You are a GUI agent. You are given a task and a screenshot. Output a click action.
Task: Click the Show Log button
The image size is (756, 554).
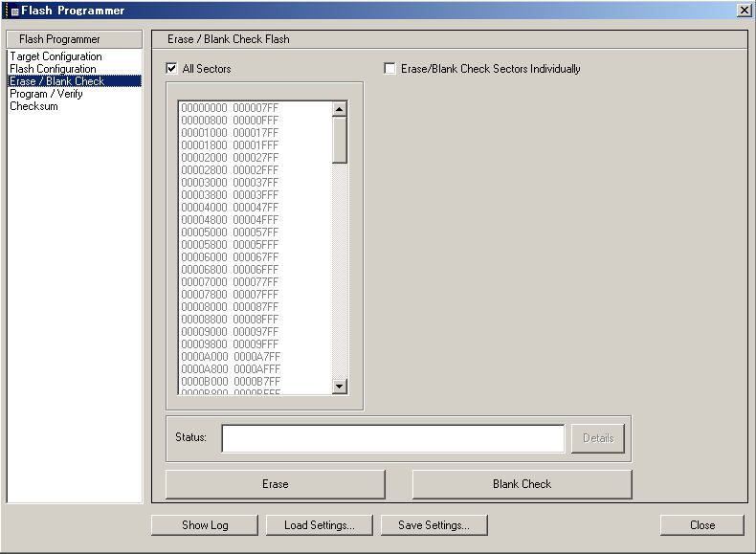coord(205,525)
